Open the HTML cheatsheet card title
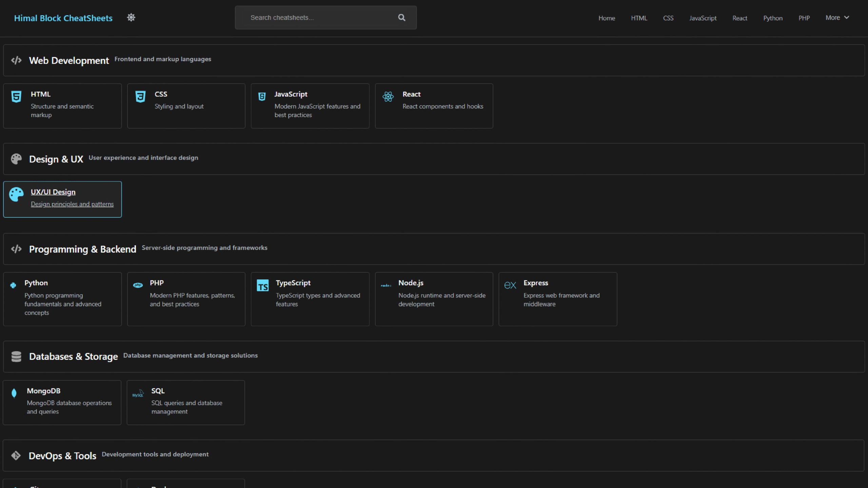Image resolution: width=868 pixels, height=488 pixels. [x=41, y=94]
